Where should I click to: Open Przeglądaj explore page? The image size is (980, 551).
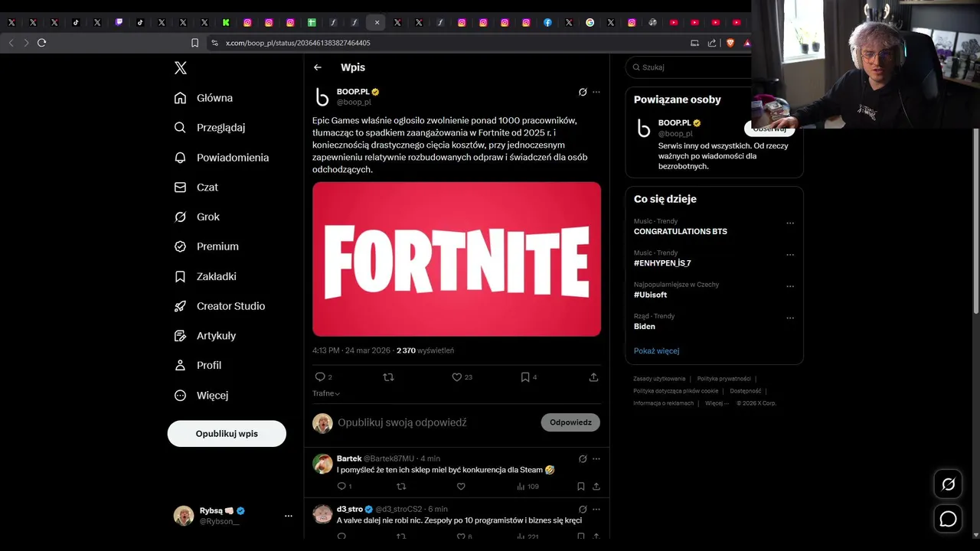(210, 128)
